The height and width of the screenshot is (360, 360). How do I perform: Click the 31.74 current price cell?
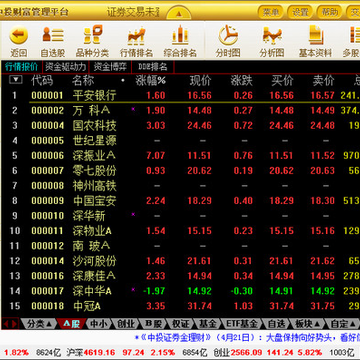click(199, 306)
